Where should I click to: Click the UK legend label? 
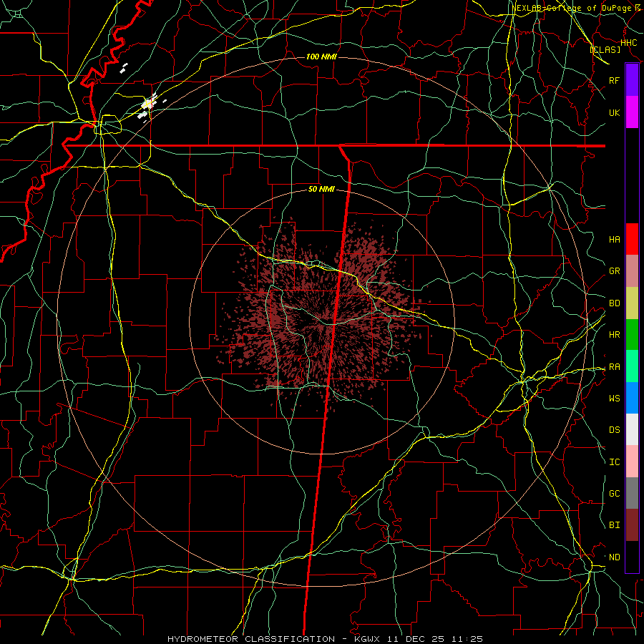tap(615, 112)
